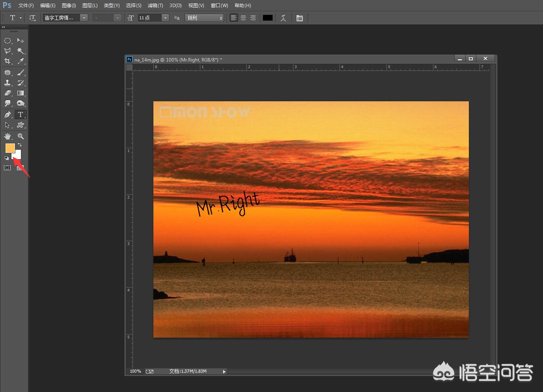543x392 pixels.
Task: Activate the Zoom magnifier tool
Action: point(21,136)
